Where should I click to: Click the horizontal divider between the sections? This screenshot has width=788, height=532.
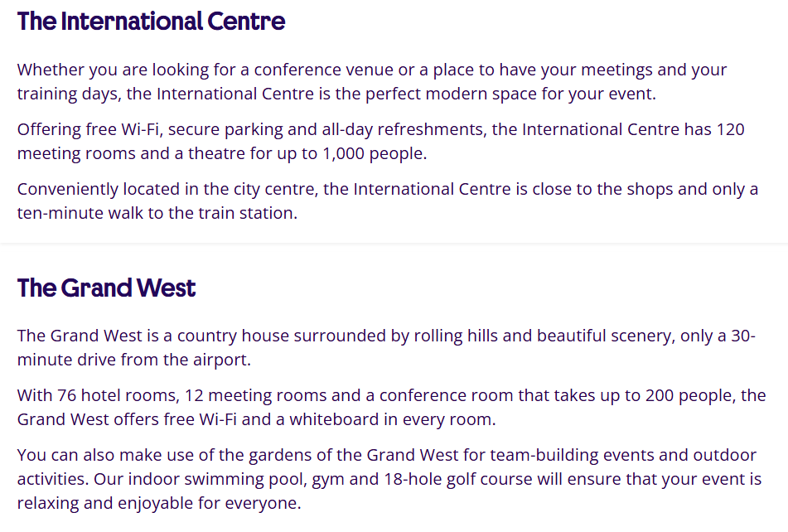pos(394,243)
